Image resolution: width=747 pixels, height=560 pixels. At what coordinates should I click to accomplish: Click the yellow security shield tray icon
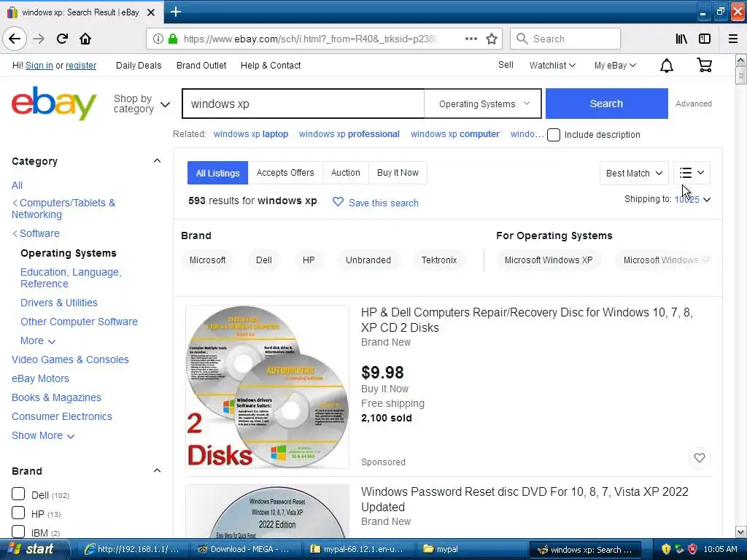click(x=665, y=549)
